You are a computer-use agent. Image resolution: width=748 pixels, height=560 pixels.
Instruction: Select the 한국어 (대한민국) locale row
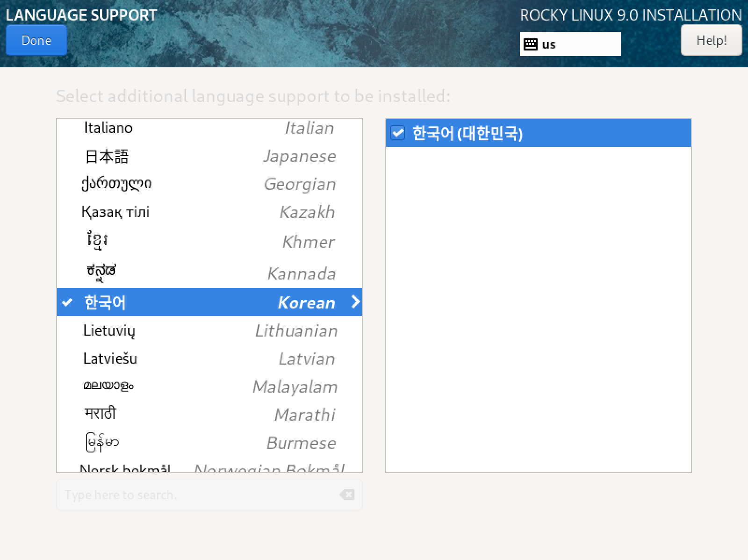coord(538,133)
